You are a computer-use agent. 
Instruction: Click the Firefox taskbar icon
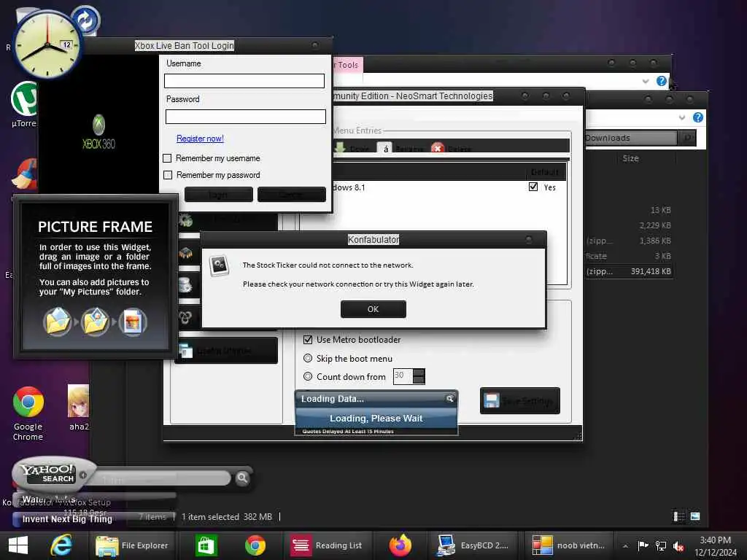(x=400, y=545)
